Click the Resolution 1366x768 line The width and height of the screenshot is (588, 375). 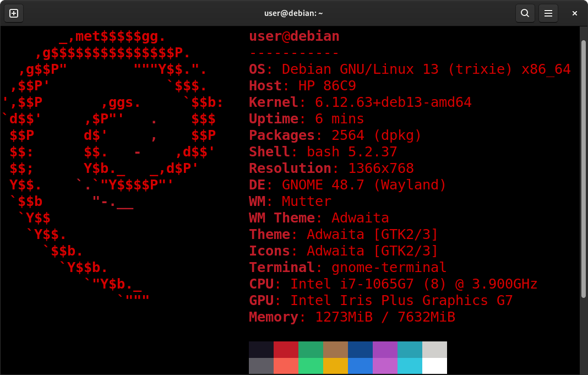point(331,169)
